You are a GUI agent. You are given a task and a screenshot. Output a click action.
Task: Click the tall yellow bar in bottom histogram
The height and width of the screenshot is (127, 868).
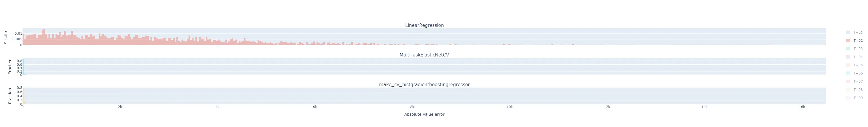[23, 97]
